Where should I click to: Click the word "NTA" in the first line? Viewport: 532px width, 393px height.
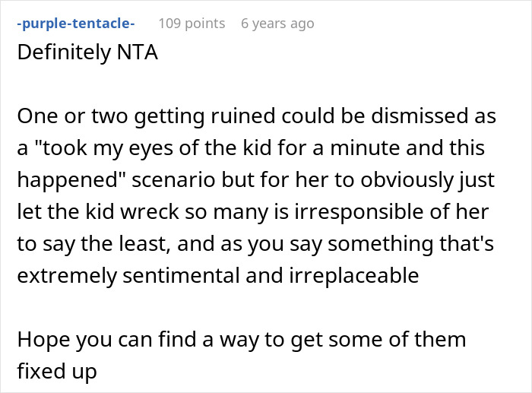tap(137, 55)
